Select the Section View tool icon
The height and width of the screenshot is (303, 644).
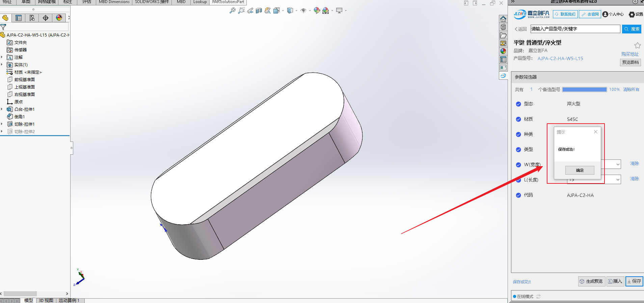(259, 11)
